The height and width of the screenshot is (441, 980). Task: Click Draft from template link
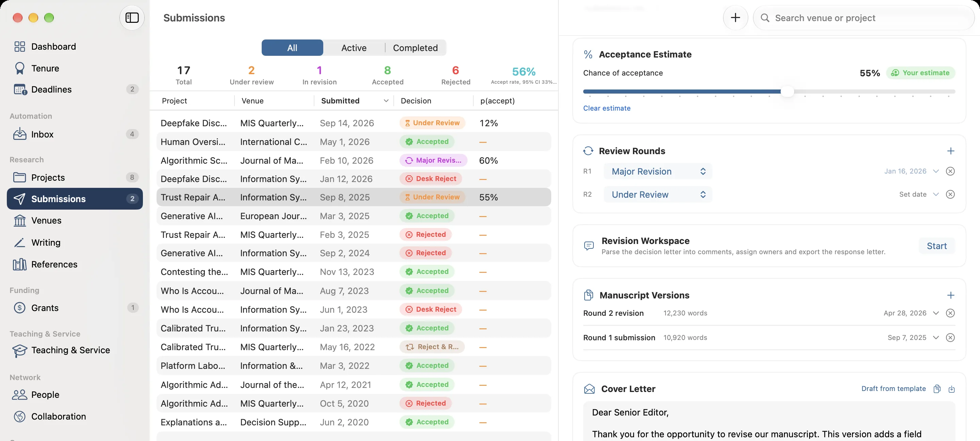tap(894, 389)
